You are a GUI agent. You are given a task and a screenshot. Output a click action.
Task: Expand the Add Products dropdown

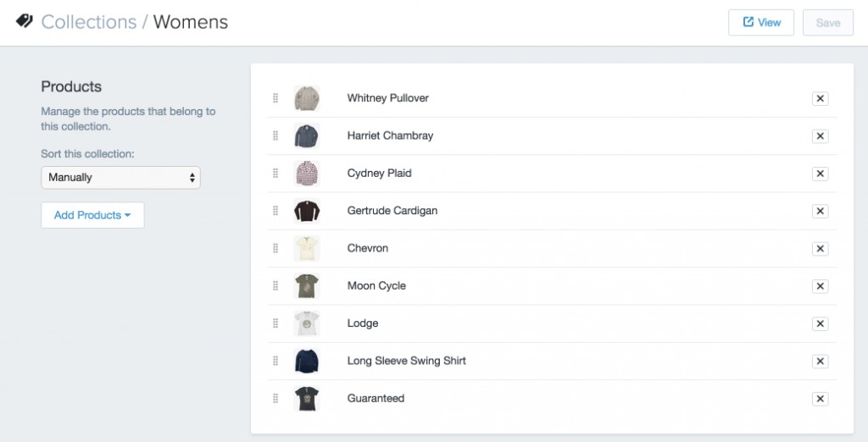click(92, 215)
